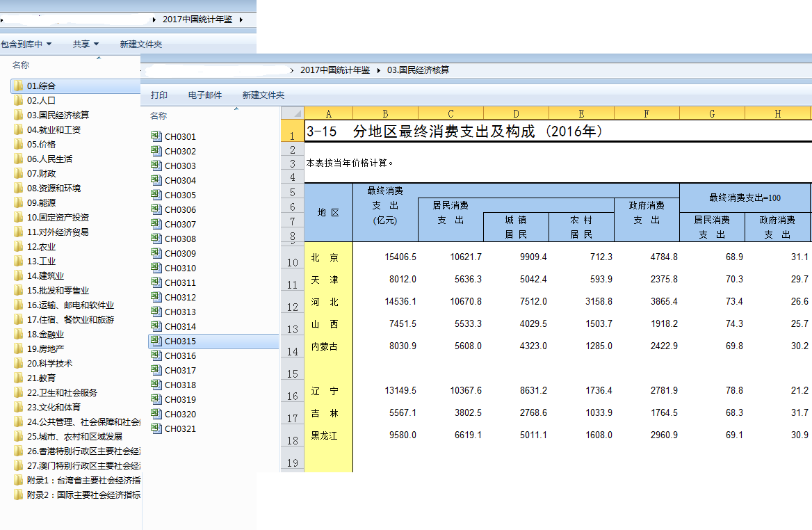This screenshot has width=812, height=530.
Task: Click the 电子邮件 toolbar button
Action: (x=205, y=95)
